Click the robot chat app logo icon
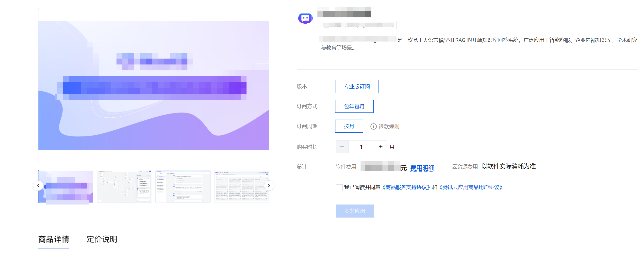Image resolution: width=644 pixels, height=268 pixels. tap(305, 19)
